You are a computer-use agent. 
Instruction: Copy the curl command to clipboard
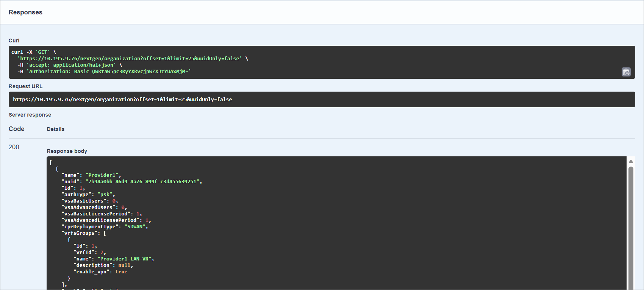(x=626, y=72)
